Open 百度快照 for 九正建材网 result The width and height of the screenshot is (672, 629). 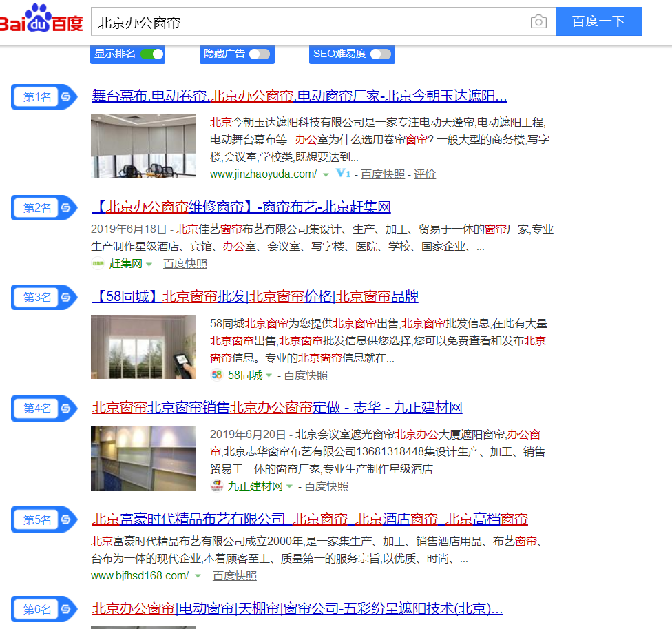click(x=326, y=486)
